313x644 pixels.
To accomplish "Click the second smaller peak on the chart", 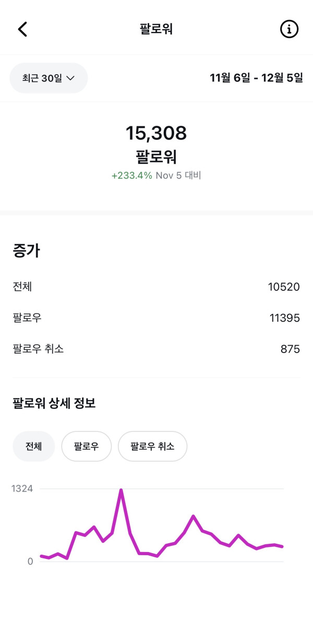I will [193, 517].
